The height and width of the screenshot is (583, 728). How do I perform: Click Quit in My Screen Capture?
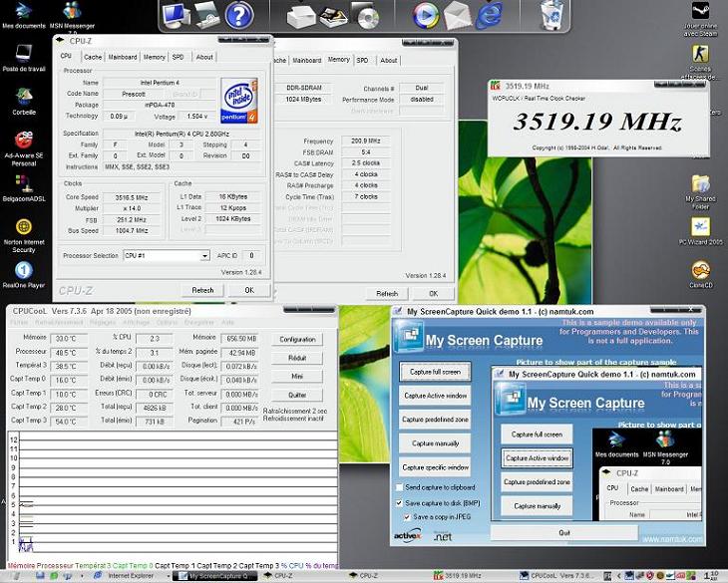564,533
